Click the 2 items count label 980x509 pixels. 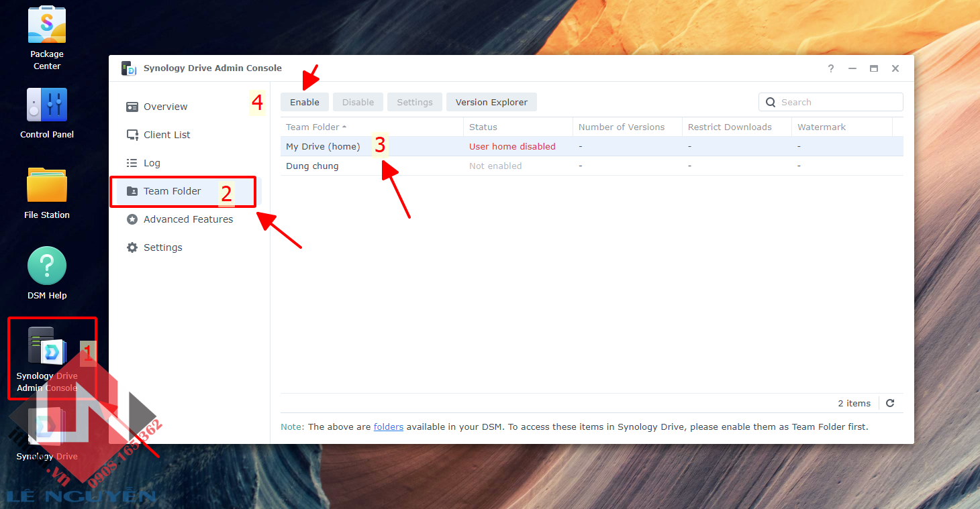pyautogui.click(x=854, y=403)
